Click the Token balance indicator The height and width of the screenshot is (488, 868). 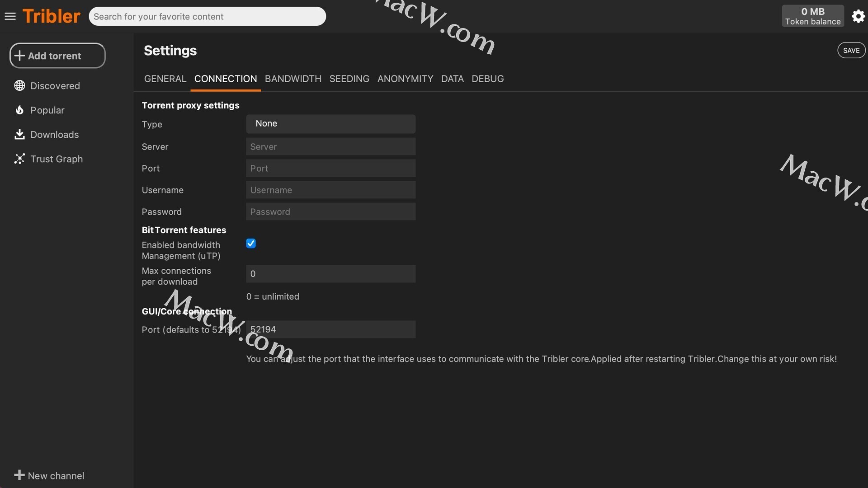point(813,16)
